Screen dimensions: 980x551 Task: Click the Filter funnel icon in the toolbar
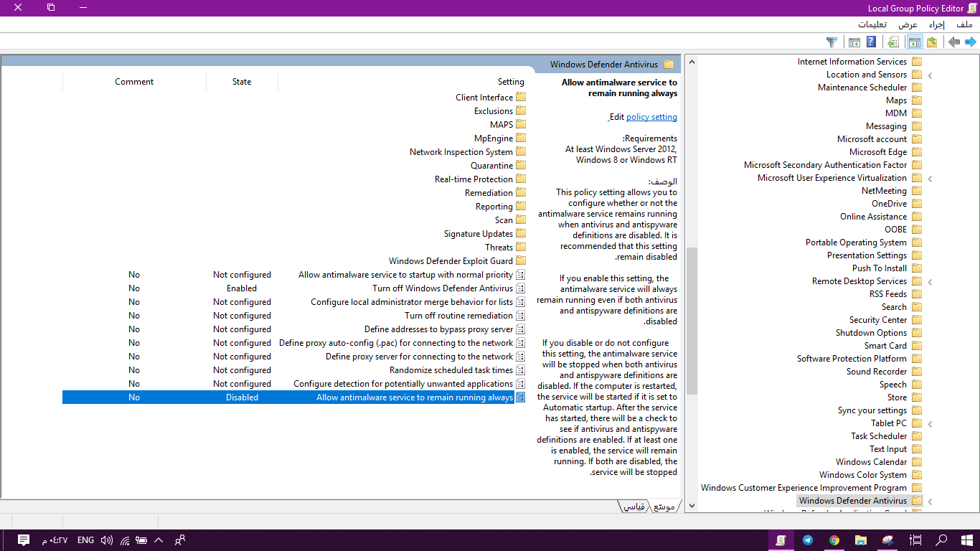point(831,42)
